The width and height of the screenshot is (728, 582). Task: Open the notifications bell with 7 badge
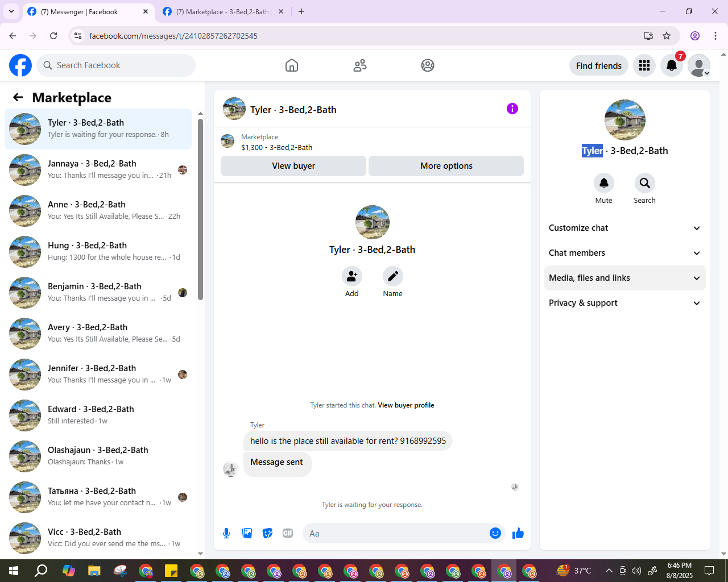click(672, 65)
